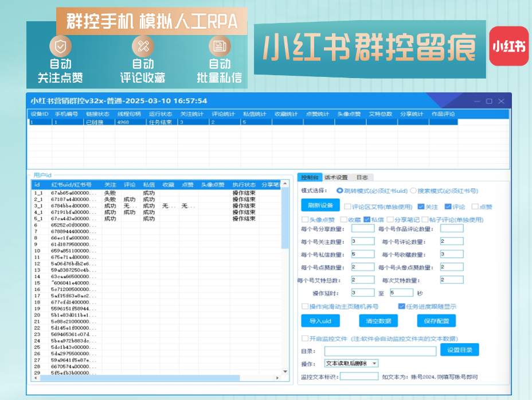532x400 pixels.
Task: Click the 设置目录 button
Action: (x=459, y=349)
